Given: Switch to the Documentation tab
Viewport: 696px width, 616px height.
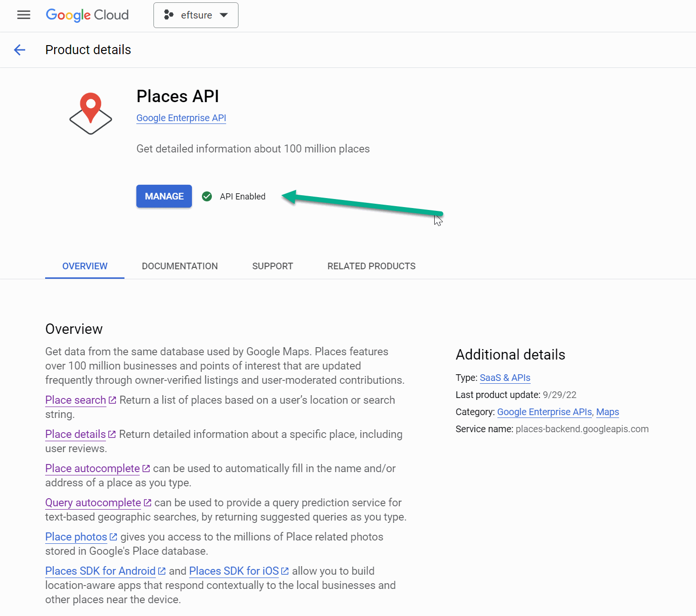Looking at the screenshot, I should click(x=180, y=266).
